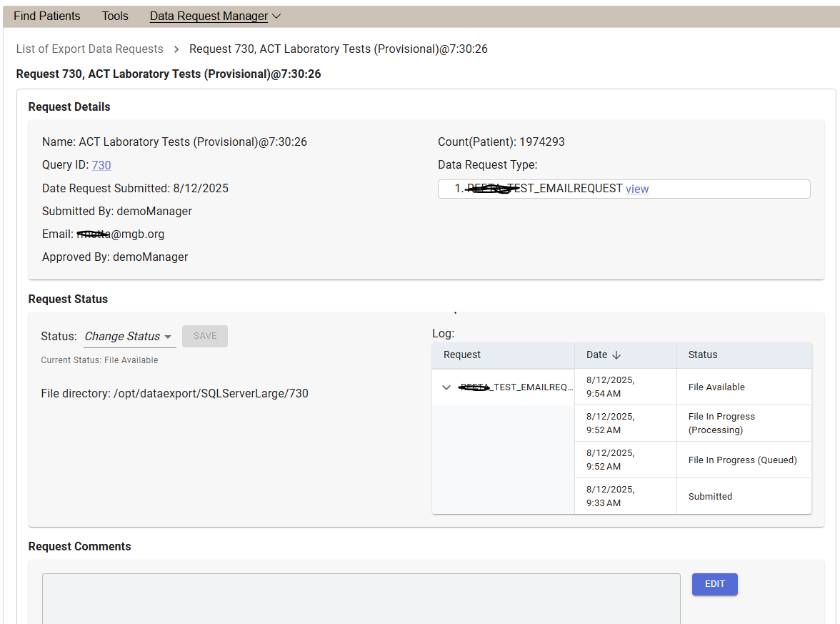Click the EDIT button for Request Comments
Image resolution: width=840 pixels, height=624 pixels.
click(714, 584)
